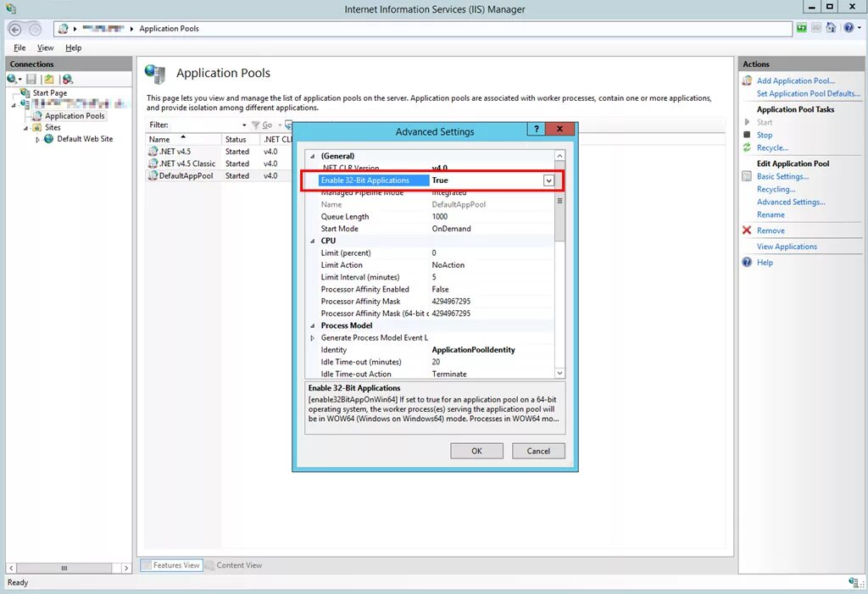This screenshot has width=868, height=594.
Task: Open the Help dropdown arrow in toolbar
Action: click(860, 28)
